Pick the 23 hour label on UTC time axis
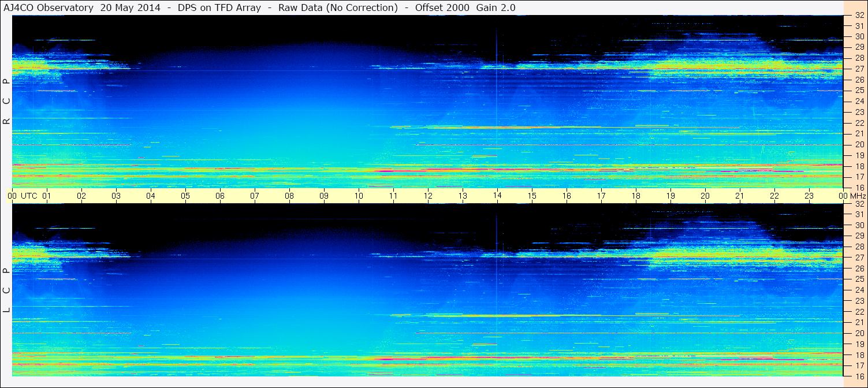The image size is (868, 388). click(809, 196)
